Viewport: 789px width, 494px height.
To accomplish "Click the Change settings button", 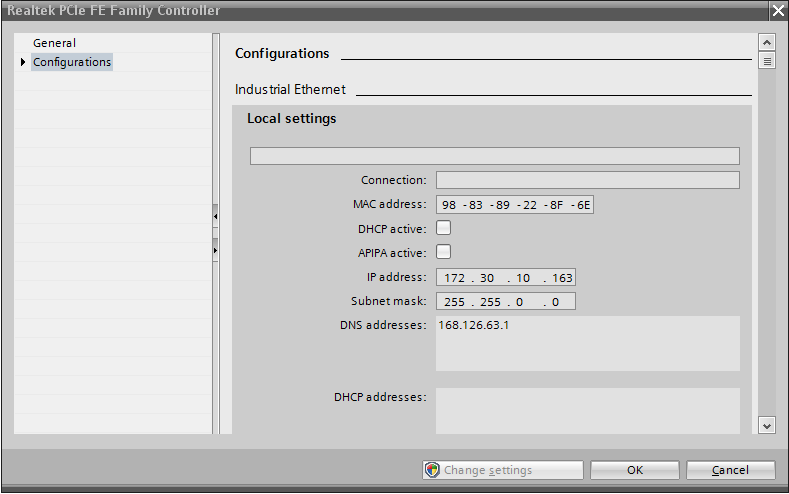I will 503,470.
